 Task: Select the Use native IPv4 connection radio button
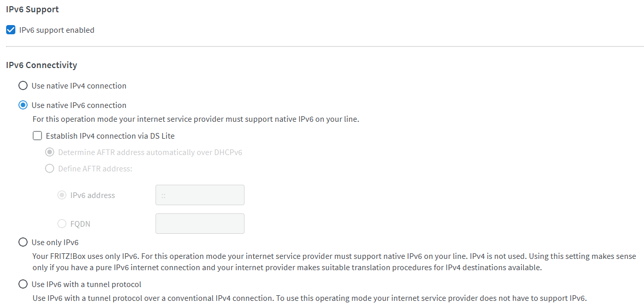click(23, 86)
